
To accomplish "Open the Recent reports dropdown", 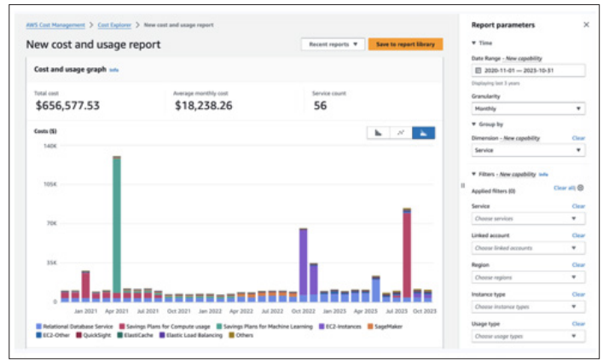I will [333, 44].
